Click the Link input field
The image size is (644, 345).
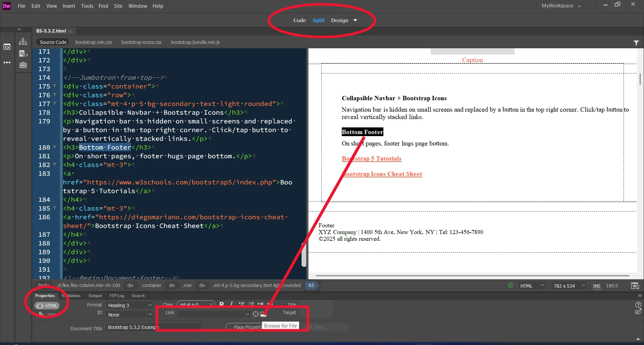pos(211,314)
